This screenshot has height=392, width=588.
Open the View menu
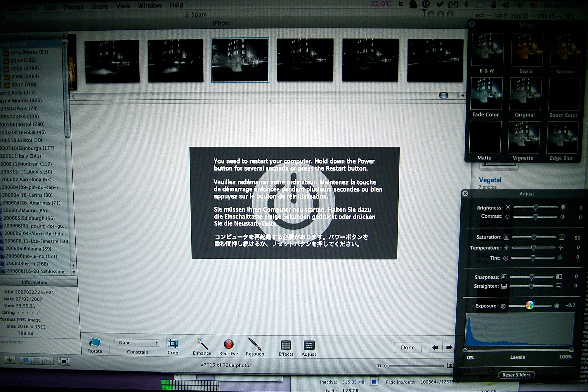123,6
